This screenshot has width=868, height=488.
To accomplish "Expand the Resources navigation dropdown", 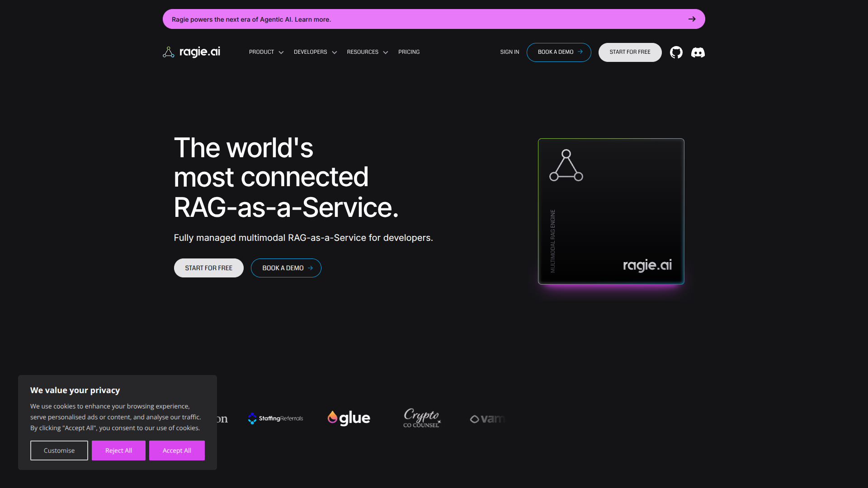I will coord(367,52).
